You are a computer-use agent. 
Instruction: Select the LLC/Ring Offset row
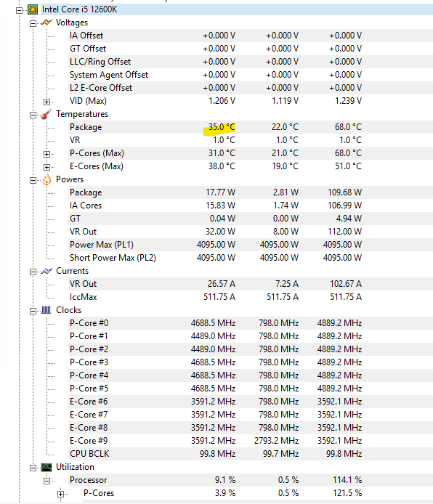tap(251, 62)
